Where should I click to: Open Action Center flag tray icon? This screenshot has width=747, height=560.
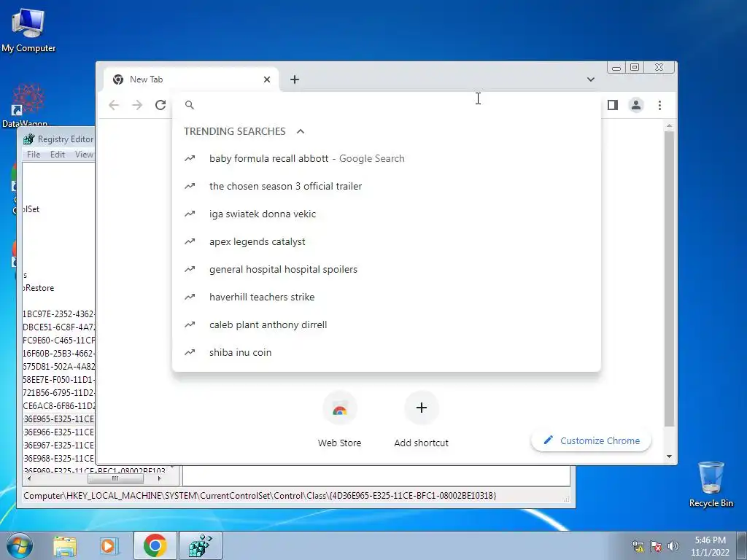pos(656,547)
